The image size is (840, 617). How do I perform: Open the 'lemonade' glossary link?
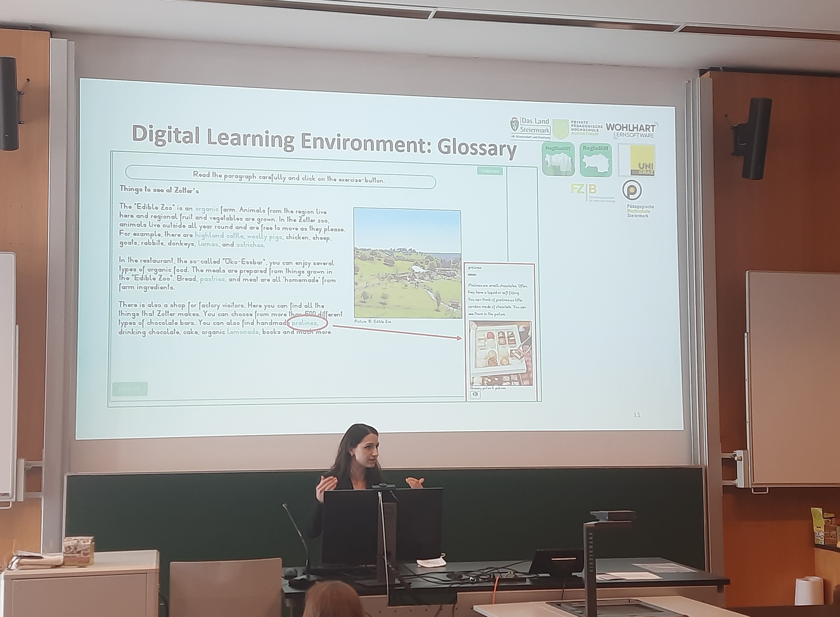tap(243, 332)
